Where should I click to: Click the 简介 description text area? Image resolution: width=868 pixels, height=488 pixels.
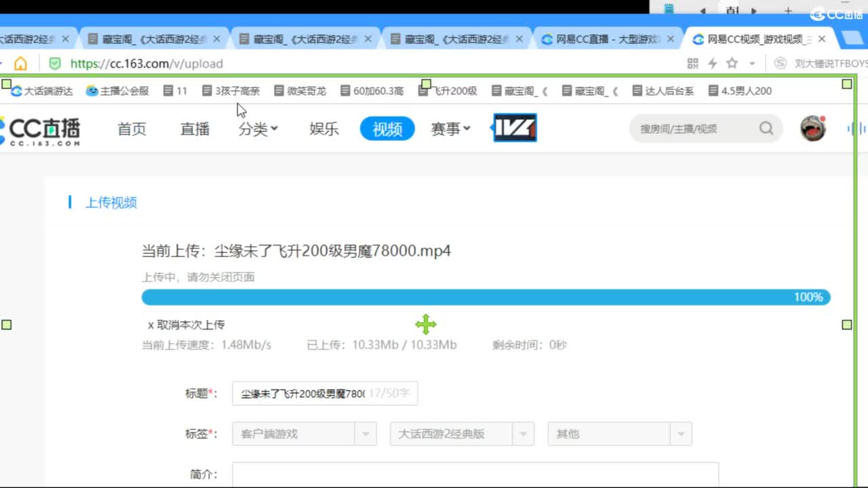[475, 474]
